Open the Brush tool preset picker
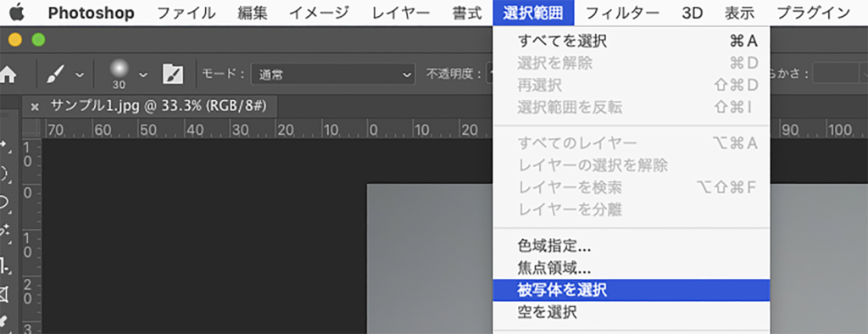Viewport: 868px width, 334px height. coord(56,74)
